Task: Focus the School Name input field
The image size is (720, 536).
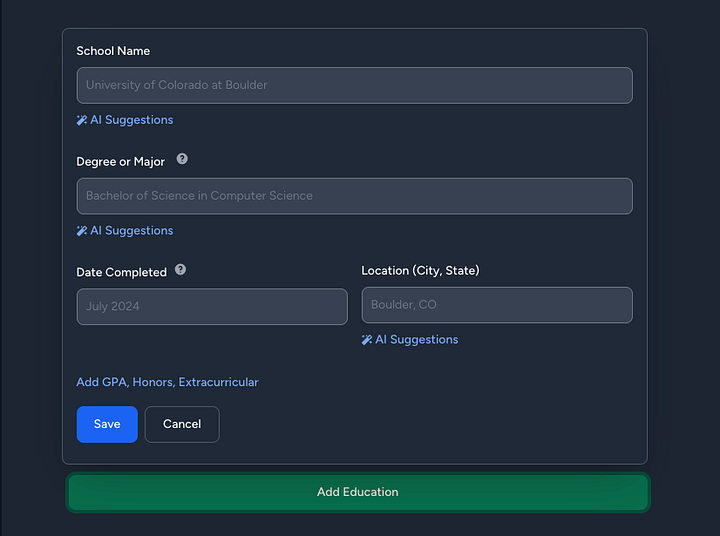Action: click(x=354, y=85)
